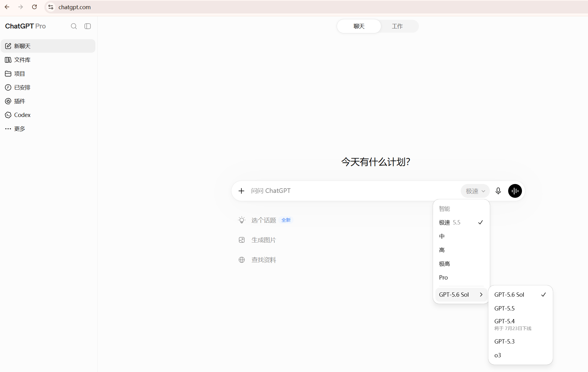
Task: Open site information icon in address bar
Action: 51,7
